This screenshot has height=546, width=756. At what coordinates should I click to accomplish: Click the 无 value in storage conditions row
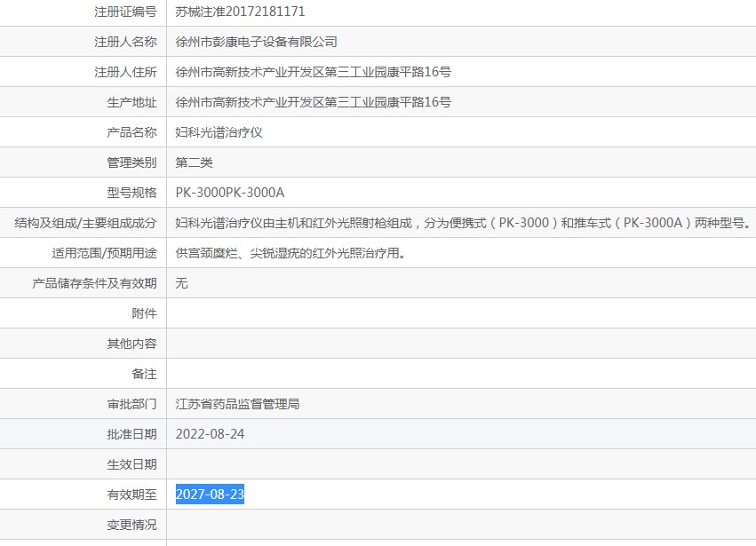tap(182, 283)
